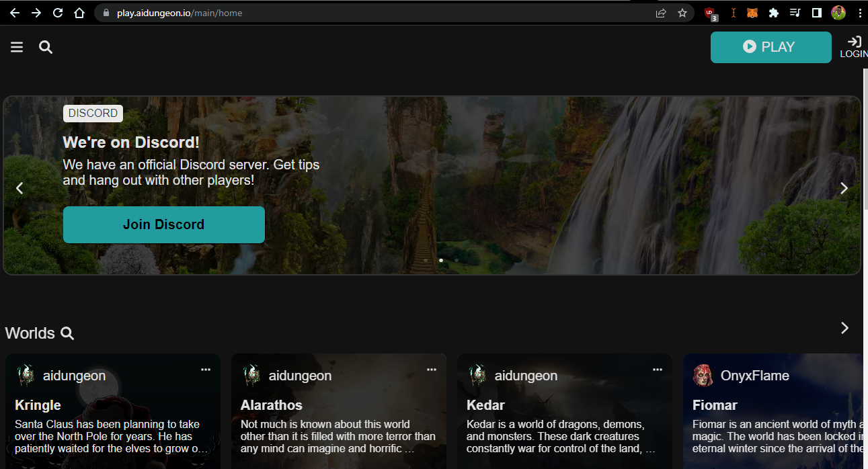868x469 pixels.
Task: Click the Kringle description about Santa Claus
Action: pyautogui.click(x=112, y=437)
